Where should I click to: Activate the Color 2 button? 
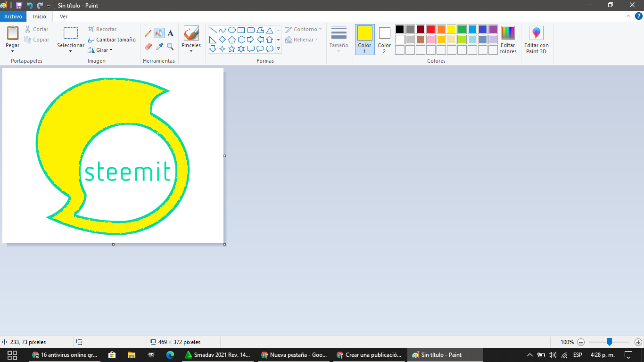[x=384, y=40]
